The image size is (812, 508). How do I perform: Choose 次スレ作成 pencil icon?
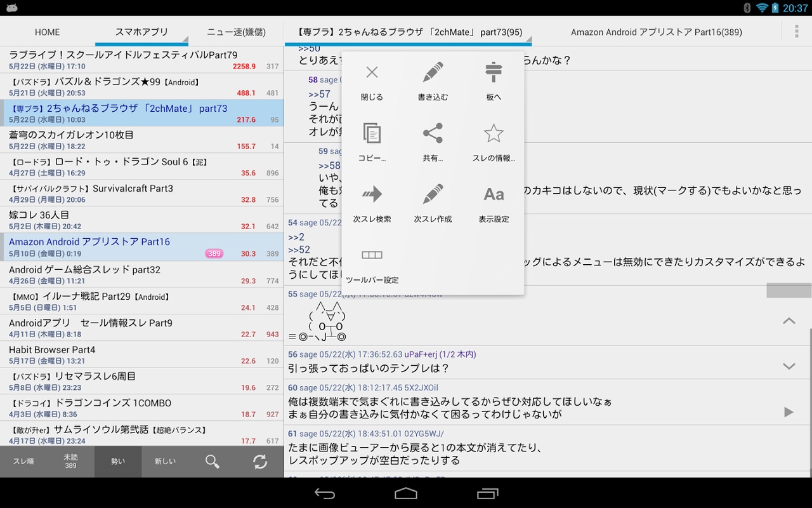(x=433, y=194)
